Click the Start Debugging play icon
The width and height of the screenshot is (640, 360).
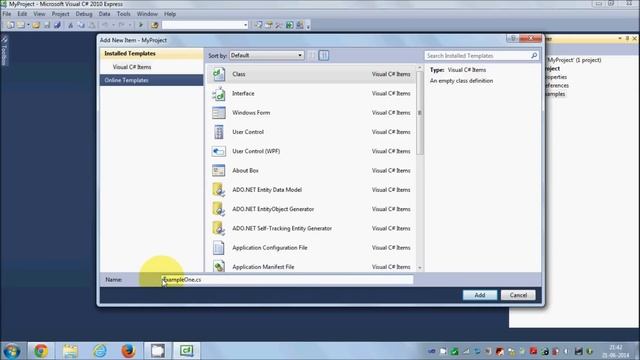(141, 25)
